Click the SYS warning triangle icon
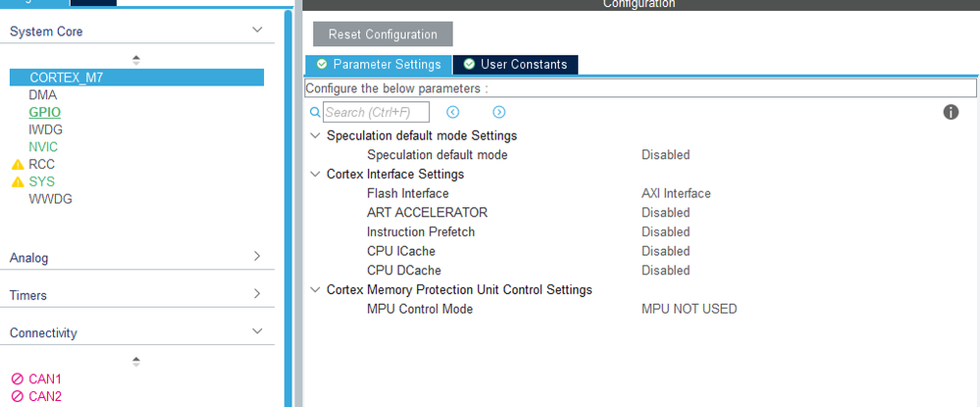The image size is (980, 407). (17, 182)
